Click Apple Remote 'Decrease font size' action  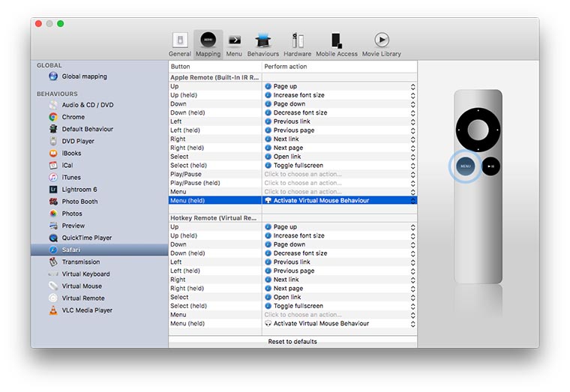pyautogui.click(x=340, y=112)
